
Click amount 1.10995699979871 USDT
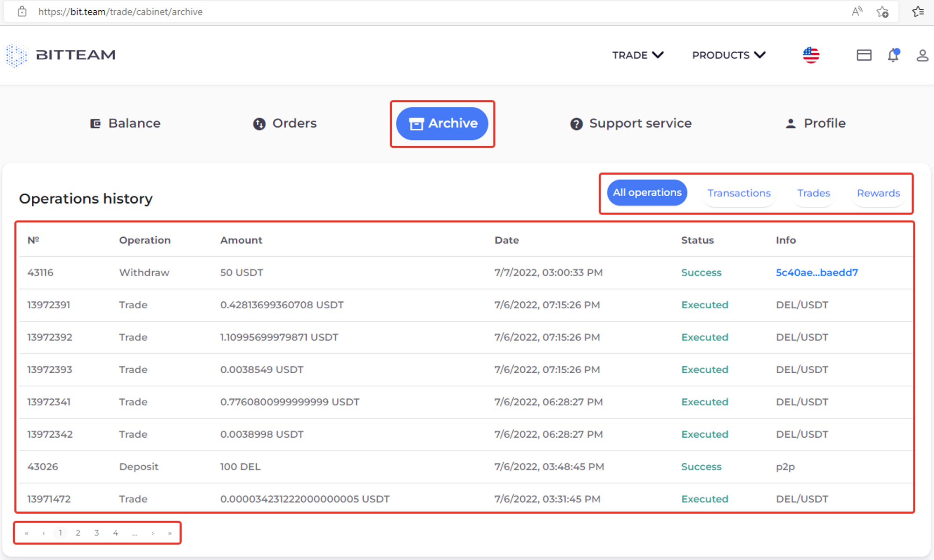coord(279,337)
